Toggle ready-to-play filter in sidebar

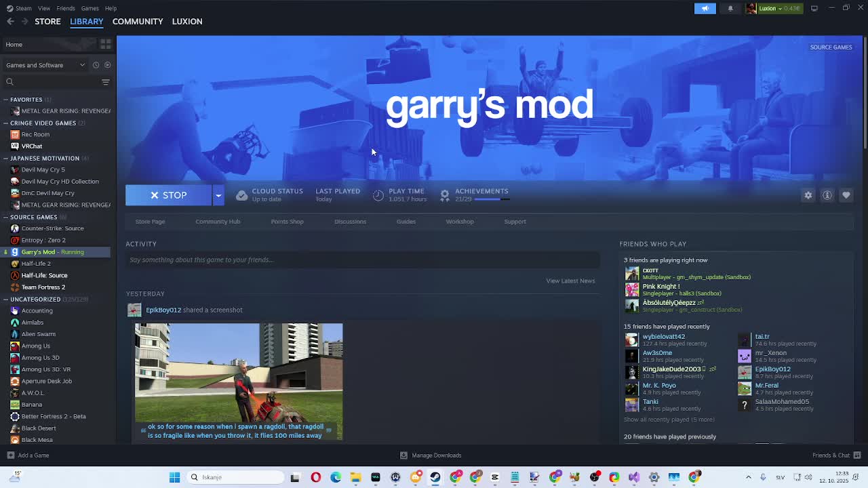[x=107, y=65]
